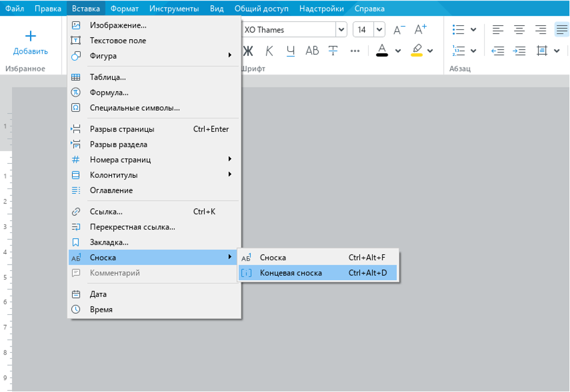Toggle all caps AB formatting

312,51
